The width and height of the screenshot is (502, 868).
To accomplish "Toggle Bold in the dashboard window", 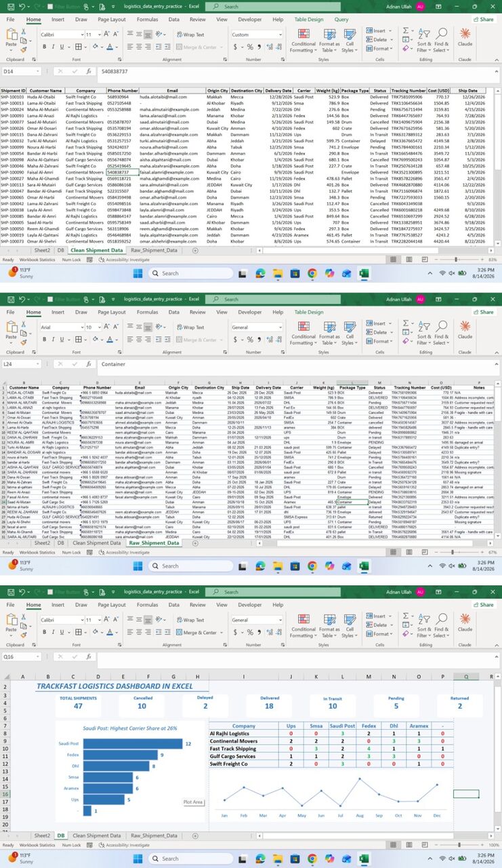I will click(45, 632).
